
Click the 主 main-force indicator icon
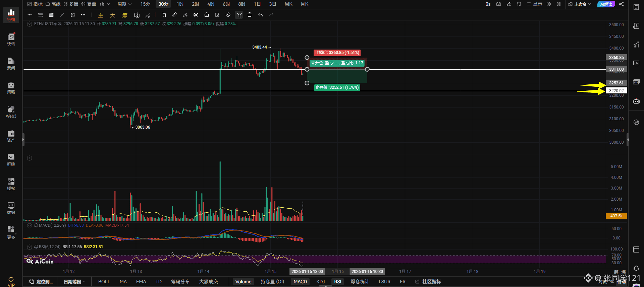coord(101,15)
